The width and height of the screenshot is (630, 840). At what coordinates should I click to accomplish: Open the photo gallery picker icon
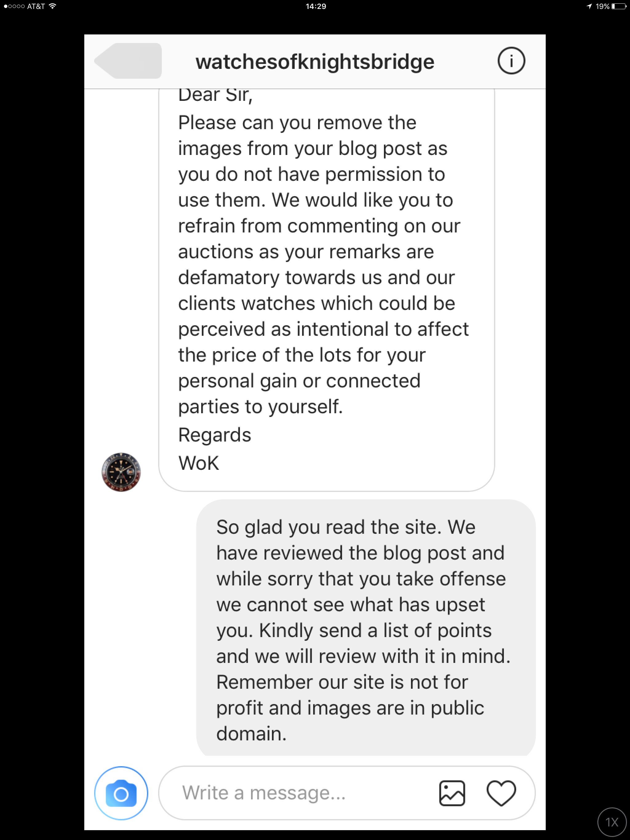[452, 793]
